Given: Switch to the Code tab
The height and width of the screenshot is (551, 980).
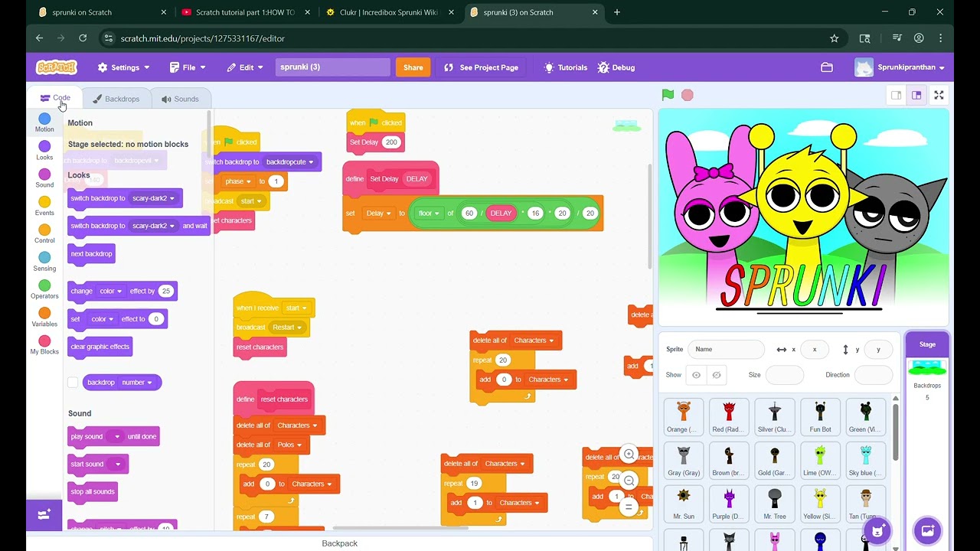Looking at the screenshot, I should [55, 98].
